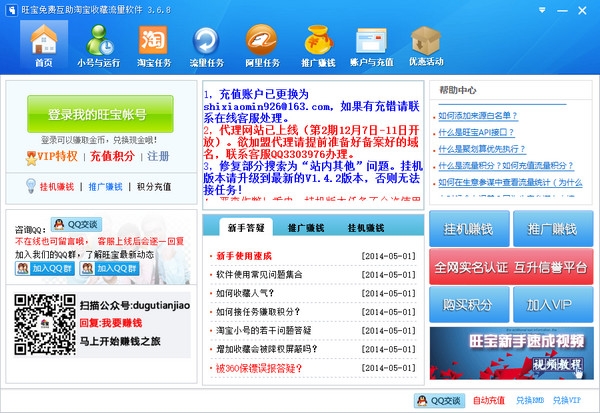600x413 pixels.
Task: Open 被360保镖误报答疑? article
Action: pyautogui.click(x=259, y=368)
